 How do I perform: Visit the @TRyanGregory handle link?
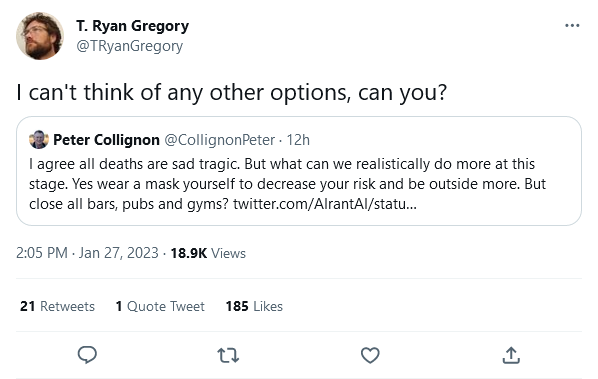(x=129, y=46)
